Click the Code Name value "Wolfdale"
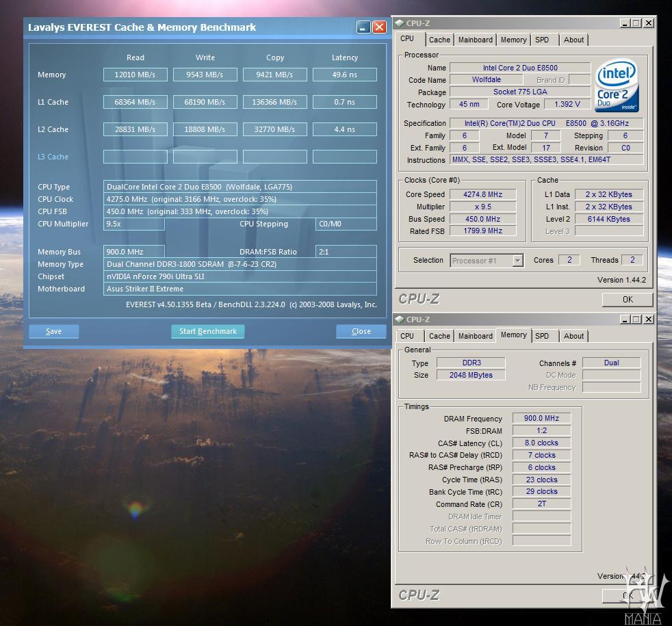 pyautogui.click(x=487, y=79)
